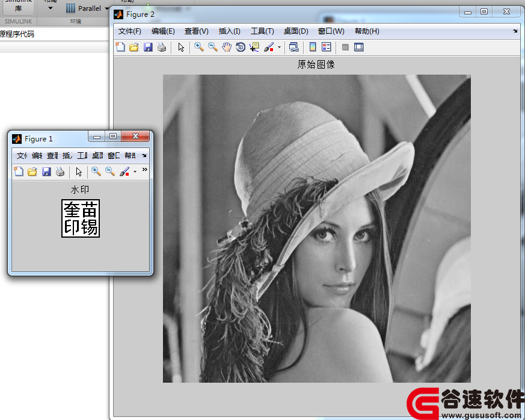
Task: Click dock arrow in Figure 2 menu bar
Action: pos(515,31)
